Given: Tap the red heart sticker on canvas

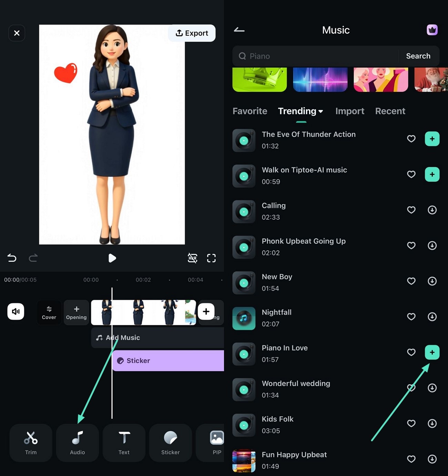Looking at the screenshot, I should coord(66,73).
